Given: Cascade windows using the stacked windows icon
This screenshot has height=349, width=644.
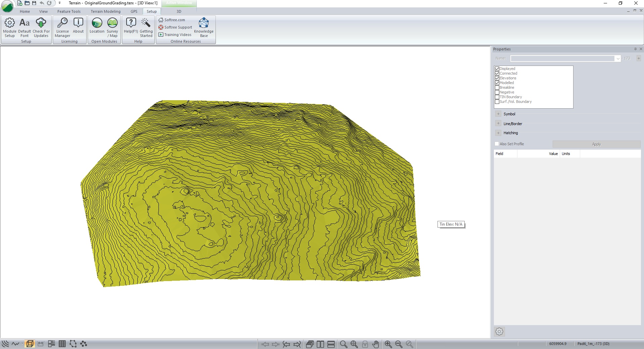Looking at the screenshot, I should [310, 344].
